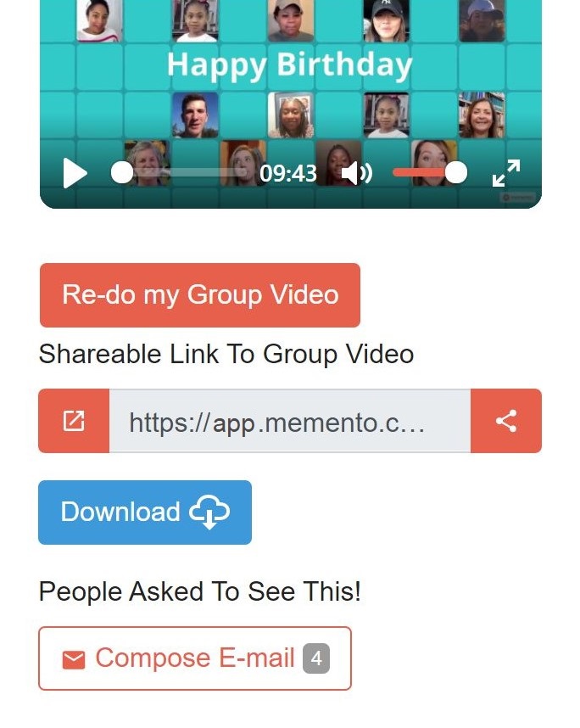Open the shareable link in a new tab
Screen dimensions: 580x728
[74, 421]
